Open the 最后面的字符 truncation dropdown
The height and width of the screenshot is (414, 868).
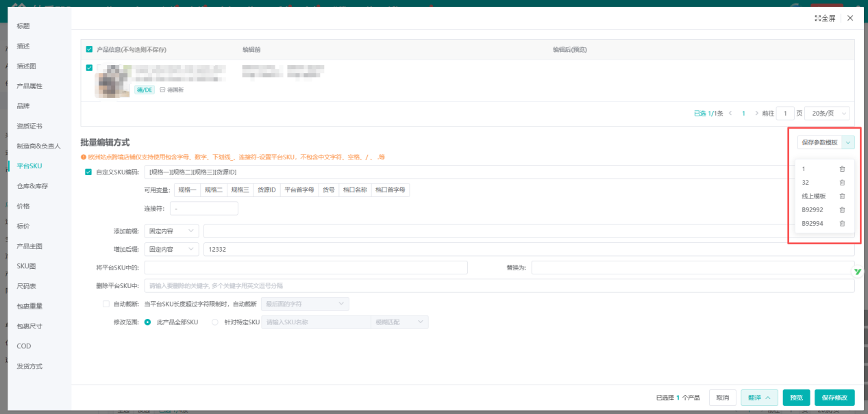point(305,303)
